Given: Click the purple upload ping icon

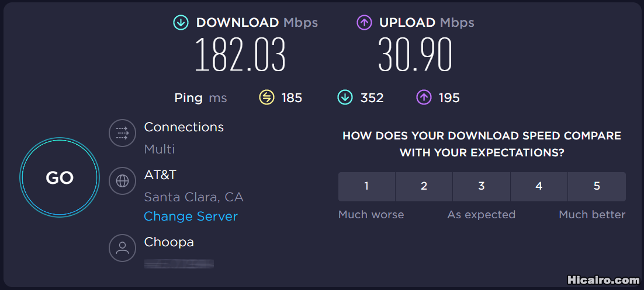Looking at the screenshot, I should tap(424, 97).
